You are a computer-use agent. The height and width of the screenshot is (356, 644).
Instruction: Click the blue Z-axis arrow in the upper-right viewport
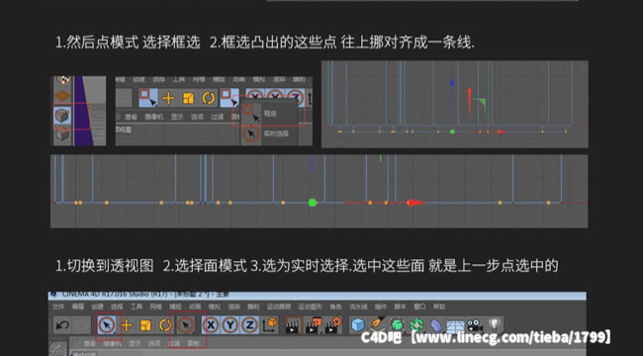[x=452, y=83]
